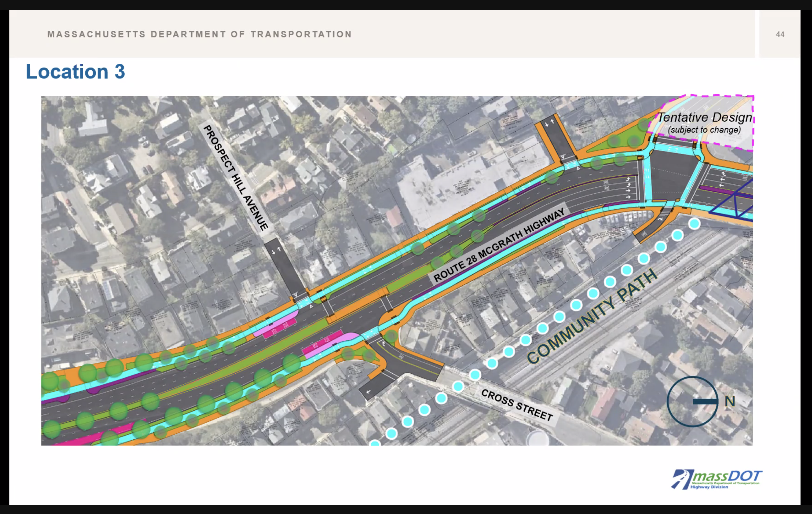Image resolution: width=812 pixels, height=514 pixels.
Task: Click the Community Path label text
Action: click(x=592, y=317)
